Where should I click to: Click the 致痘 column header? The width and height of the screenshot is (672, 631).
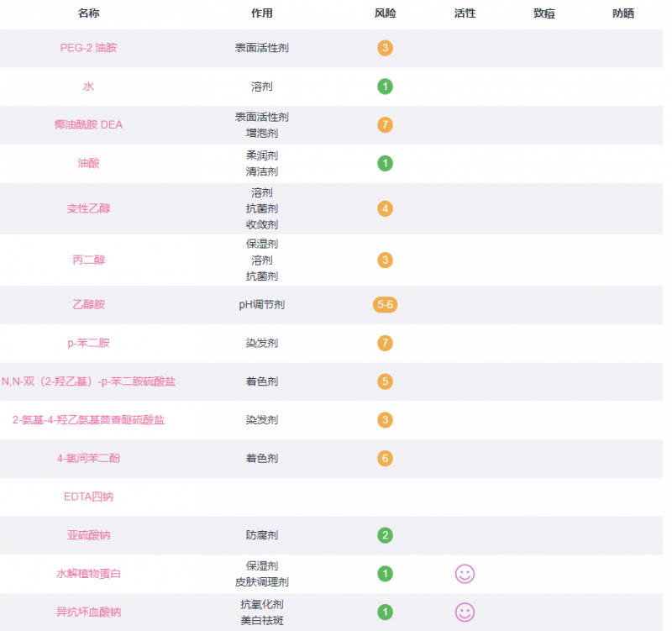(x=543, y=13)
